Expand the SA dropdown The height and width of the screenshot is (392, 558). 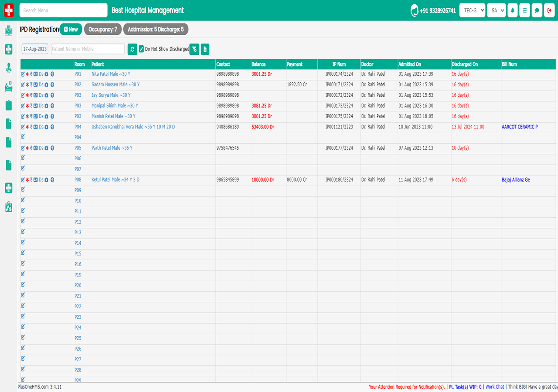click(x=497, y=10)
